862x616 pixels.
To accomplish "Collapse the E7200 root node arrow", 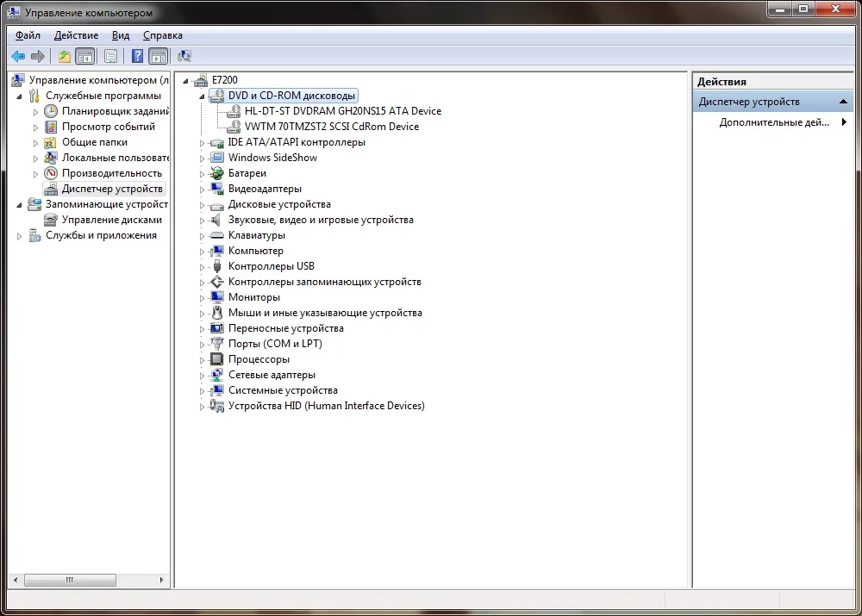I will tap(186, 81).
